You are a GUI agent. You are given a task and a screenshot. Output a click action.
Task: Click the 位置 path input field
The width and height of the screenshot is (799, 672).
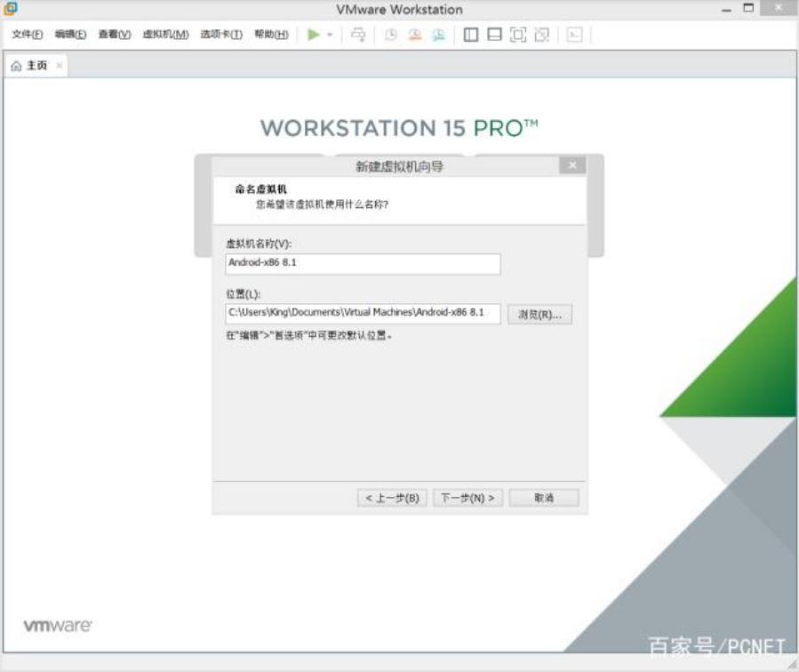coord(363,313)
